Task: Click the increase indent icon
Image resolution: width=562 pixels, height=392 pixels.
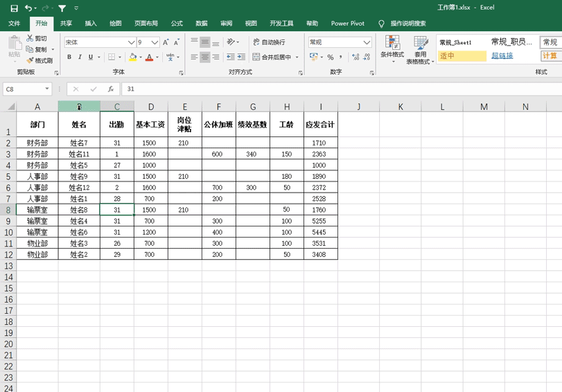Action: click(242, 57)
